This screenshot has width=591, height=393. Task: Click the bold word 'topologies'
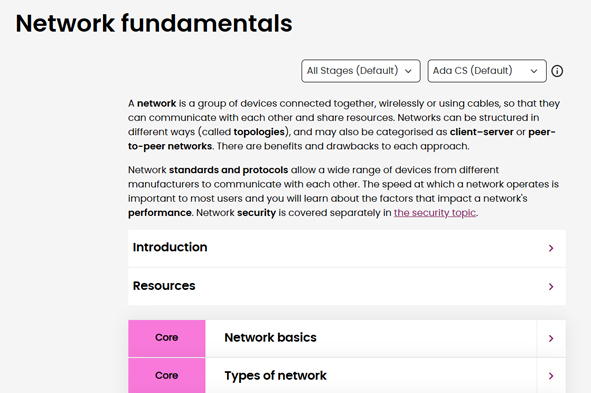tap(259, 132)
